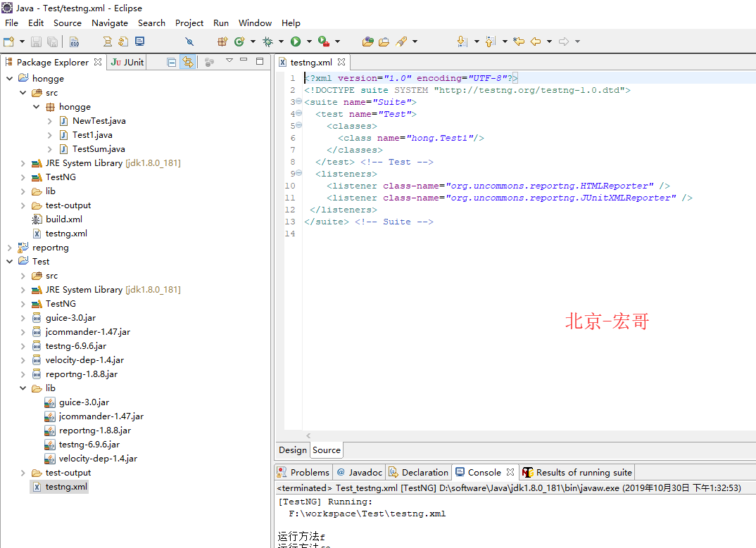Switch to the Problems tab
756x548 pixels.
(x=304, y=472)
